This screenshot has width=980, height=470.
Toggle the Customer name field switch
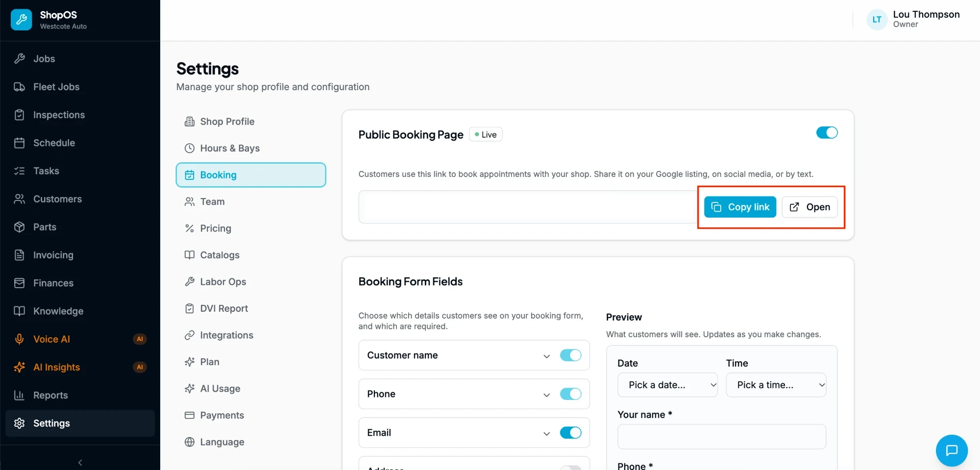click(570, 355)
